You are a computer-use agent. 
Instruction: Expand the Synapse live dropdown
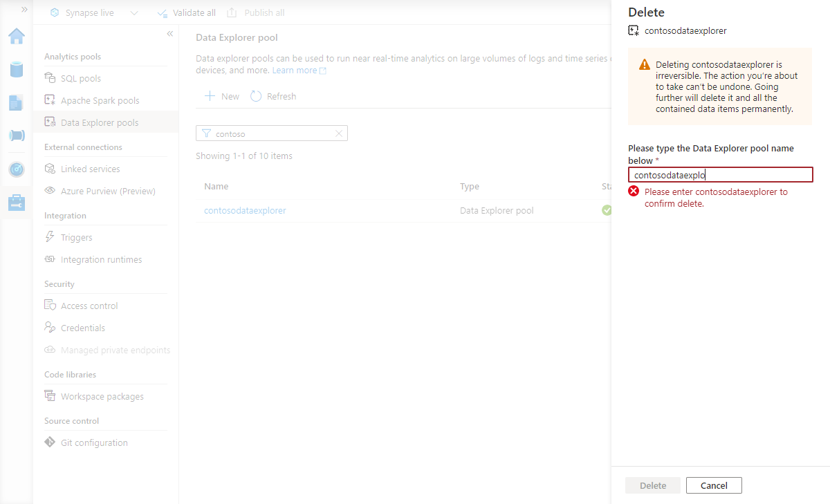[133, 12]
